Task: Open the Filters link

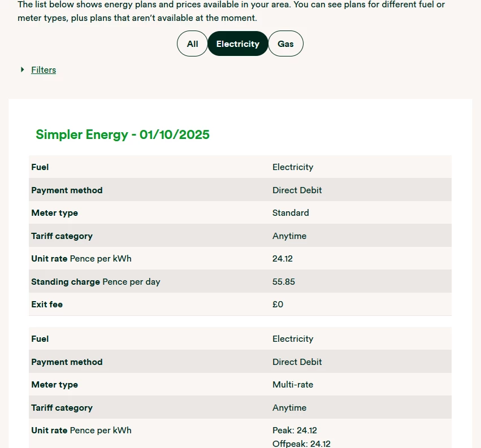Action: tap(44, 70)
